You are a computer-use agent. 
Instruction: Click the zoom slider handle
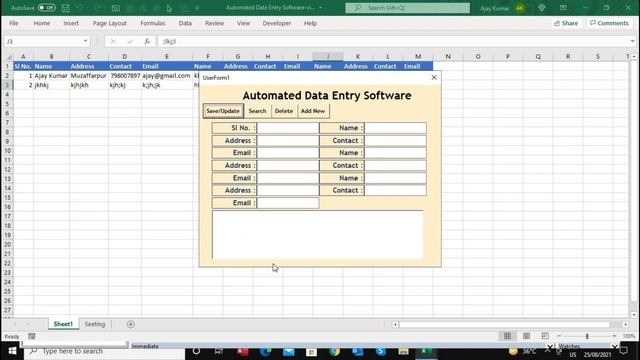coord(587,336)
